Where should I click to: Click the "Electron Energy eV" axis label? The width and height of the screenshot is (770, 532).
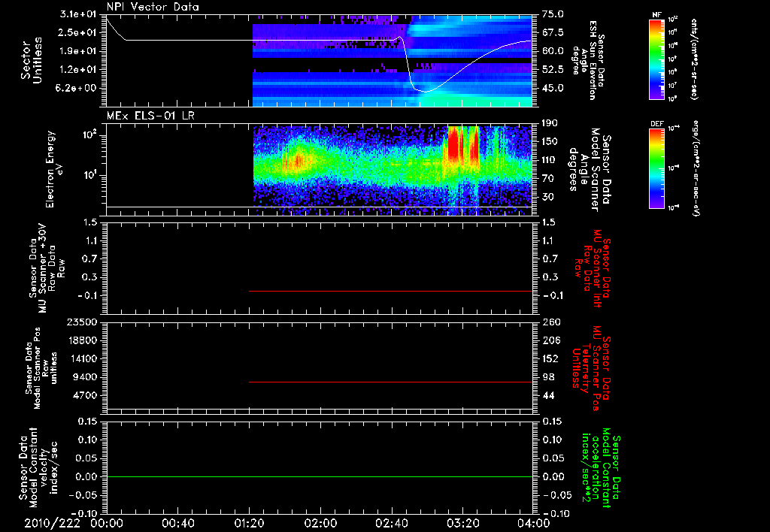(55, 169)
